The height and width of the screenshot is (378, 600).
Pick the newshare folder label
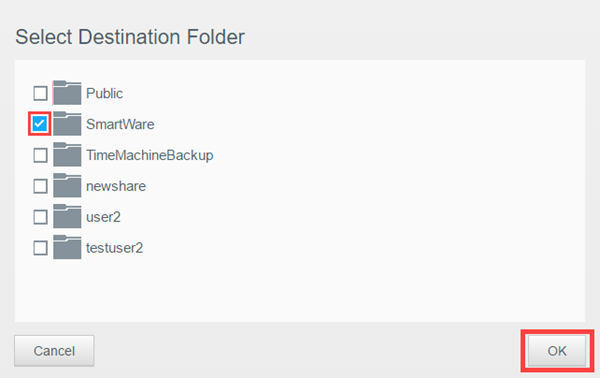(x=116, y=186)
